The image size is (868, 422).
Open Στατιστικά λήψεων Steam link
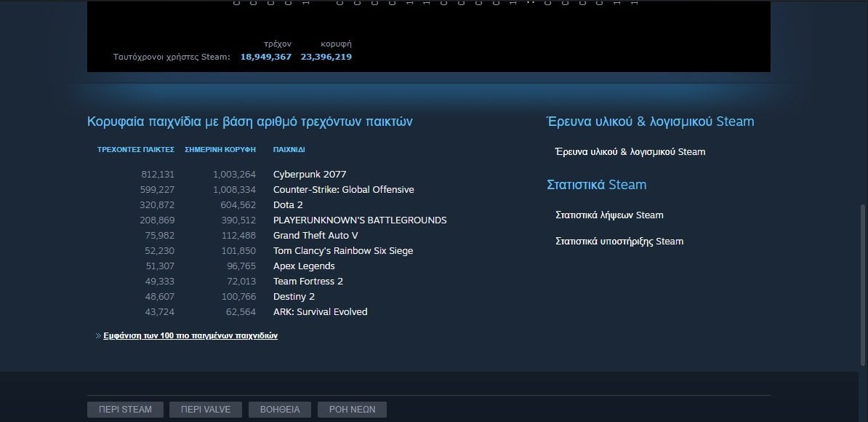(x=609, y=215)
